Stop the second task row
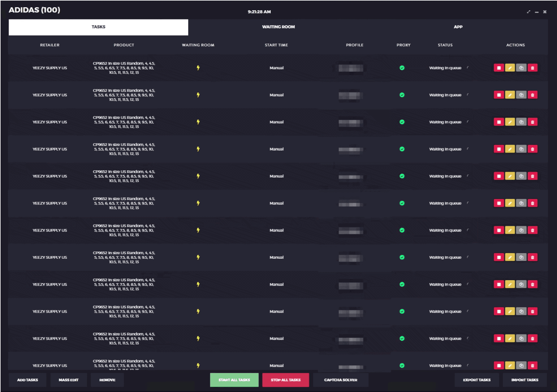Viewport: 557px width, 392px height. click(499, 95)
